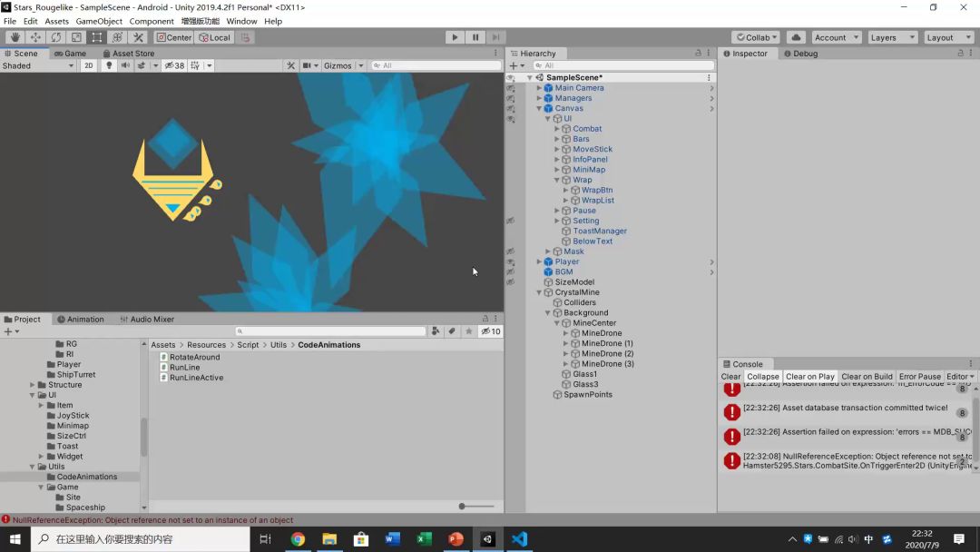
Task: Toggle Local handle rotation
Action: [214, 37]
